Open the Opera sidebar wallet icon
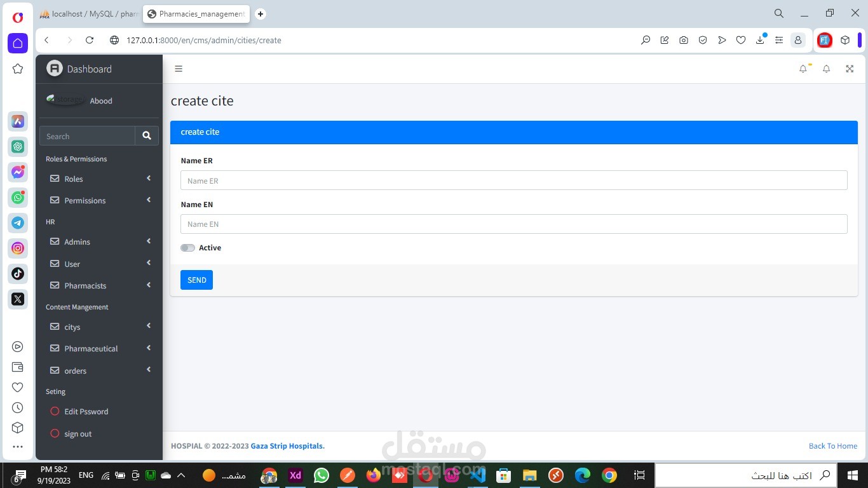This screenshot has height=488, width=868. 18,367
